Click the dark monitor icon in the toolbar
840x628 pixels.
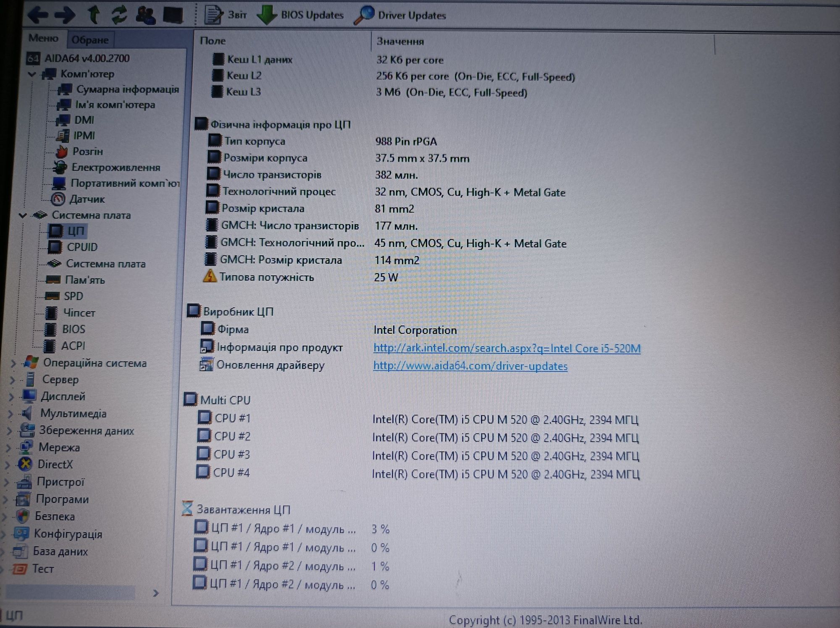(173, 15)
